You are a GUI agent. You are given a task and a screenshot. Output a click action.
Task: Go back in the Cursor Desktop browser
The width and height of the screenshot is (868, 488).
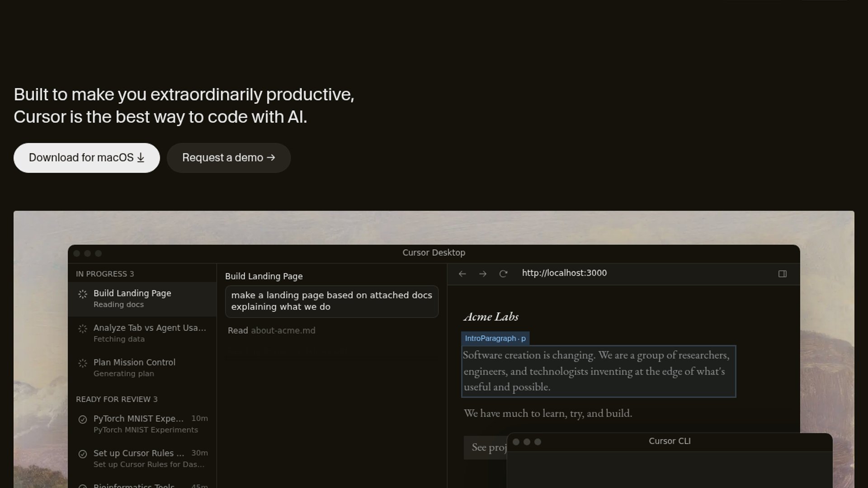pyautogui.click(x=462, y=274)
